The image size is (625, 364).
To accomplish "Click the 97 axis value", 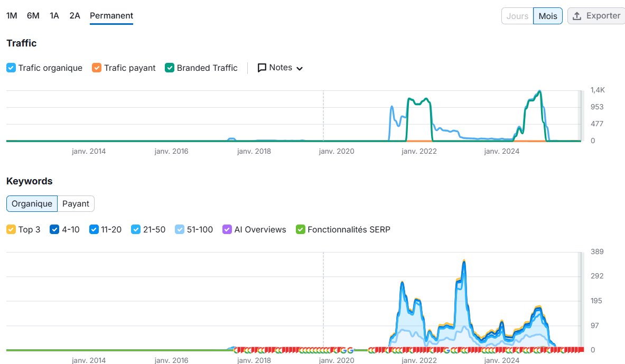I will point(595,326).
